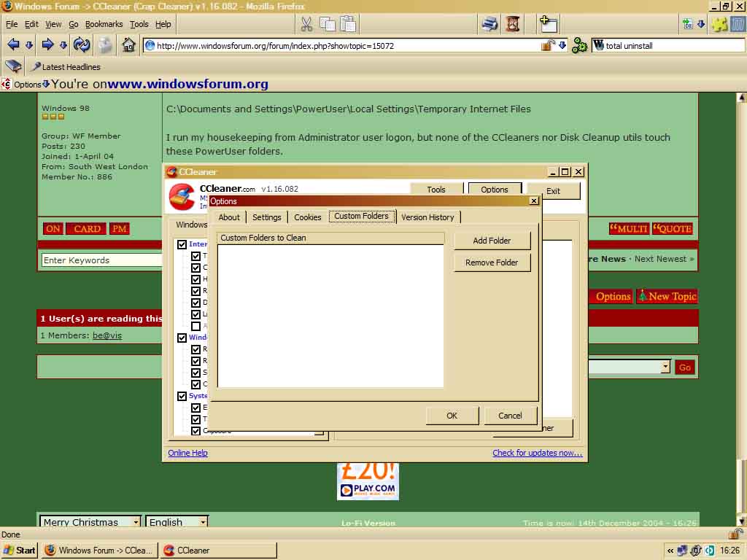Image resolution: width=747 pixels, height=560 pixels.
Task: Open the Tools menu in Firefox
Action: click(x=139, y=24)
